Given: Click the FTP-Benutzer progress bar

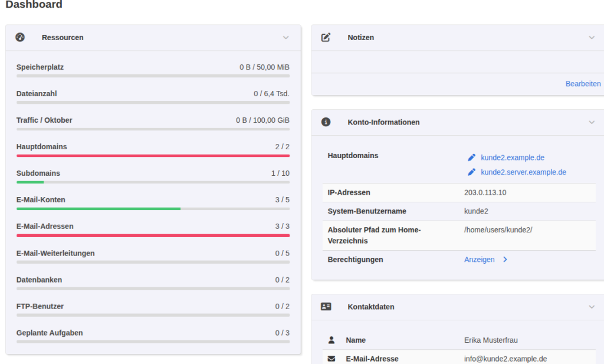Looking at the screenshot, I should (153, 315).
